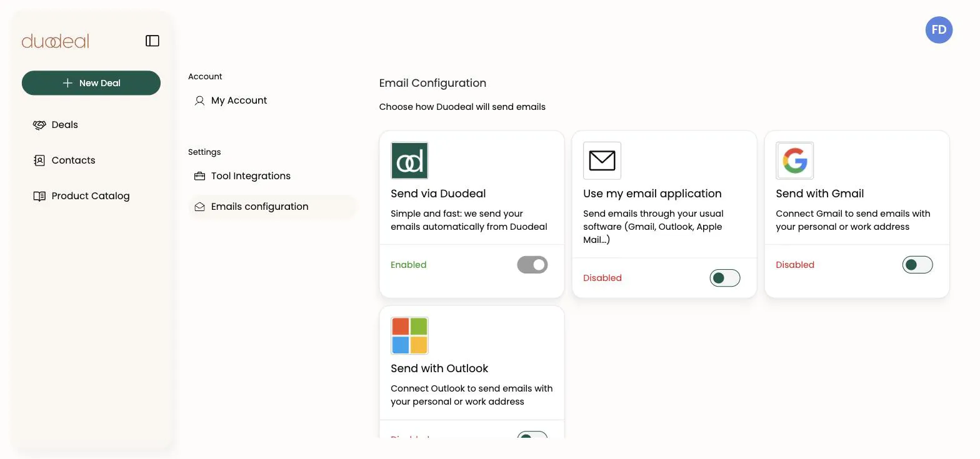Enable the Use my email application switch
The height and width of the screenshot is (459, 980).
tap(725, 278)
